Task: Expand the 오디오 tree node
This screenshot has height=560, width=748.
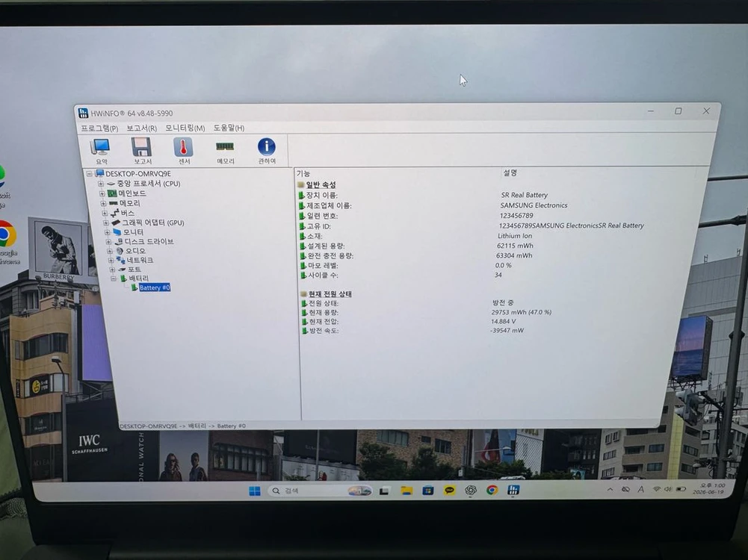Action: pyautogui.click(x=110, y=251)
